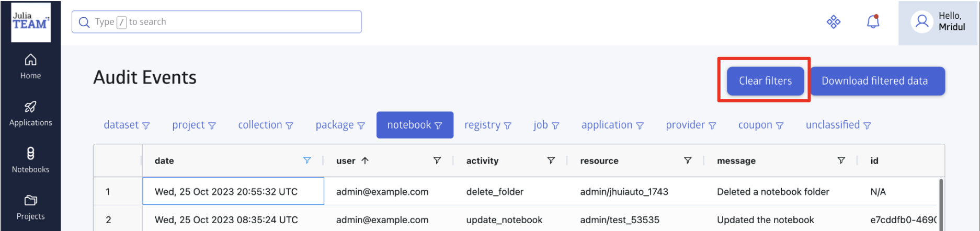Toggle the dataset filter tab
This screenshot has height=231, width=980.
127,125
